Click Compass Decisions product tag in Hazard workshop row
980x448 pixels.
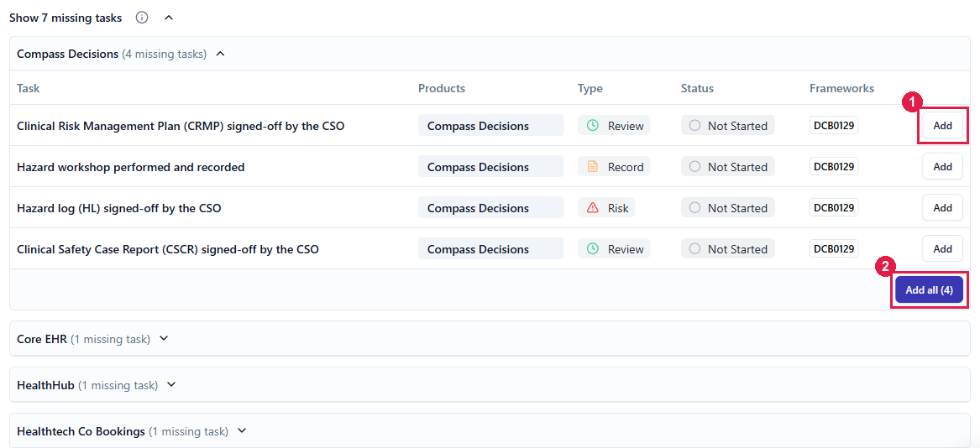click(x=490, y=167)
